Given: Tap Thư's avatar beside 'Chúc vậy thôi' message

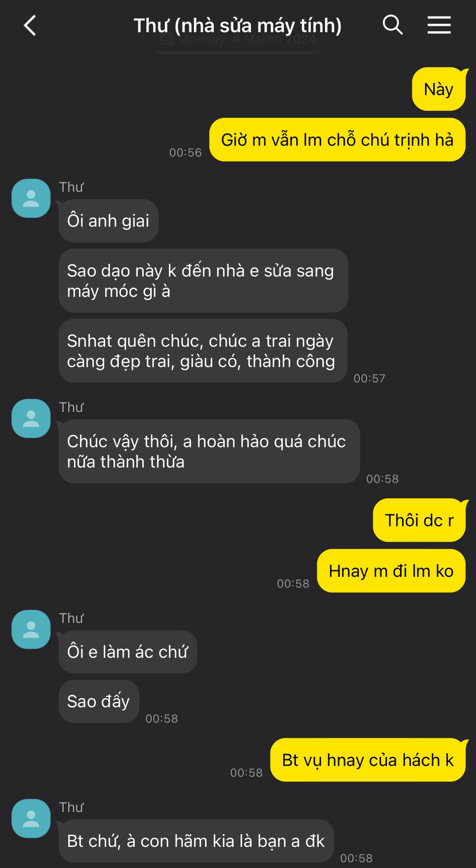Looking at the screenshot, I should pyautogui.click(x=31, y=419).
